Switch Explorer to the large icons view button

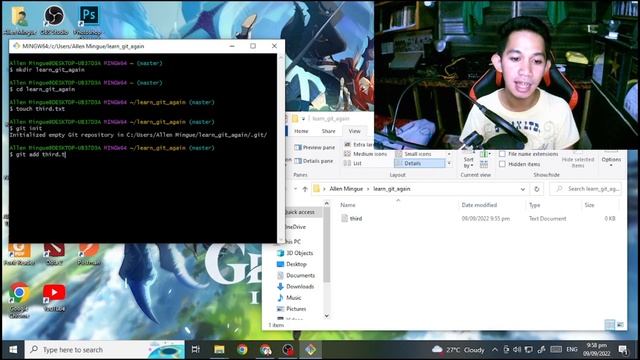620,325
